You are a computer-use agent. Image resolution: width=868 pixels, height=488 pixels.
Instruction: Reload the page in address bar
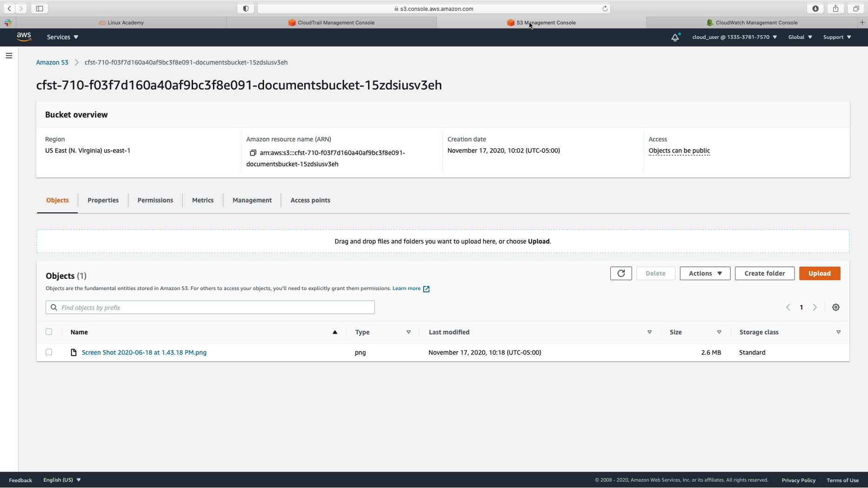tap(605, 8)
